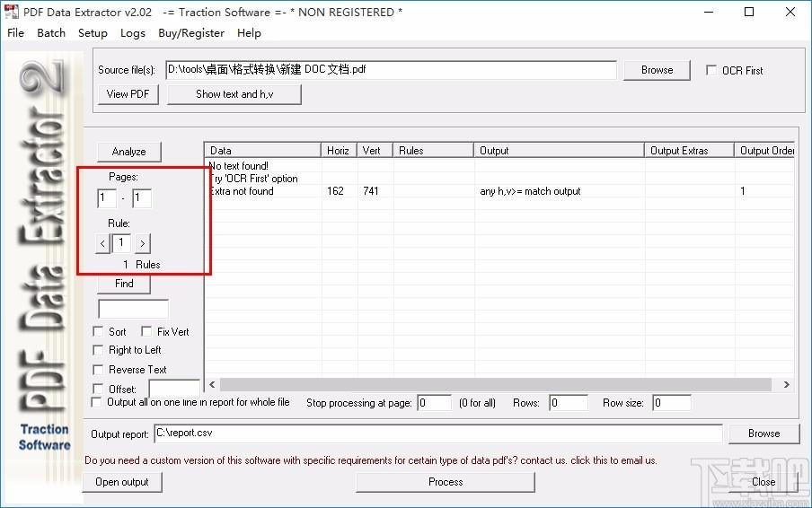This screenshot has width=812, height=508.
Task: Click the Analyze button
Action: [129, 152]
